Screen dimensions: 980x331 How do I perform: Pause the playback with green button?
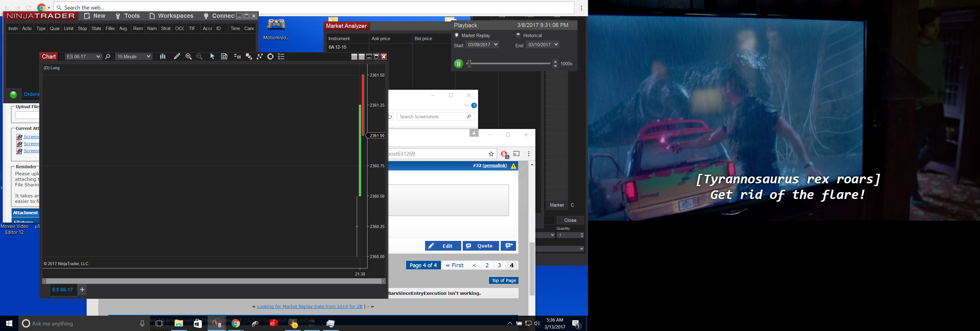tap(458, 64)
